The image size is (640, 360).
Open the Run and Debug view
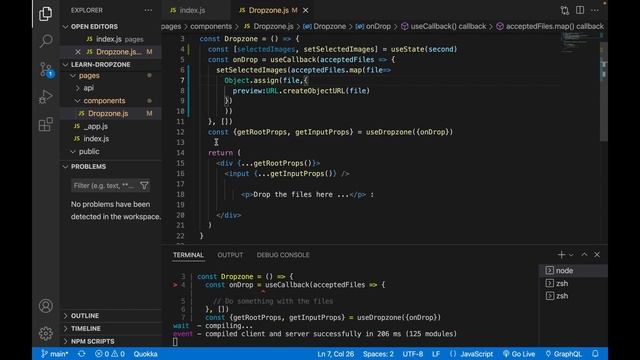pos(45,97)
